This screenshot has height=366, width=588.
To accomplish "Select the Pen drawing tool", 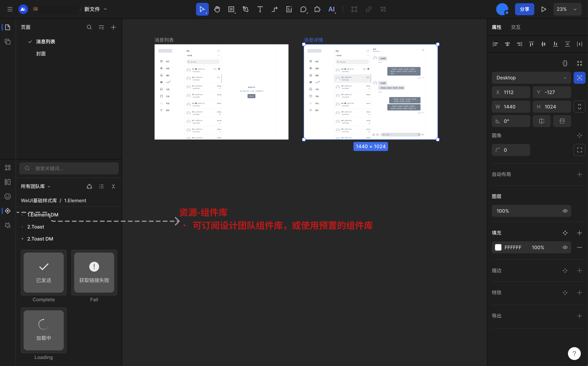I will 246,9.
